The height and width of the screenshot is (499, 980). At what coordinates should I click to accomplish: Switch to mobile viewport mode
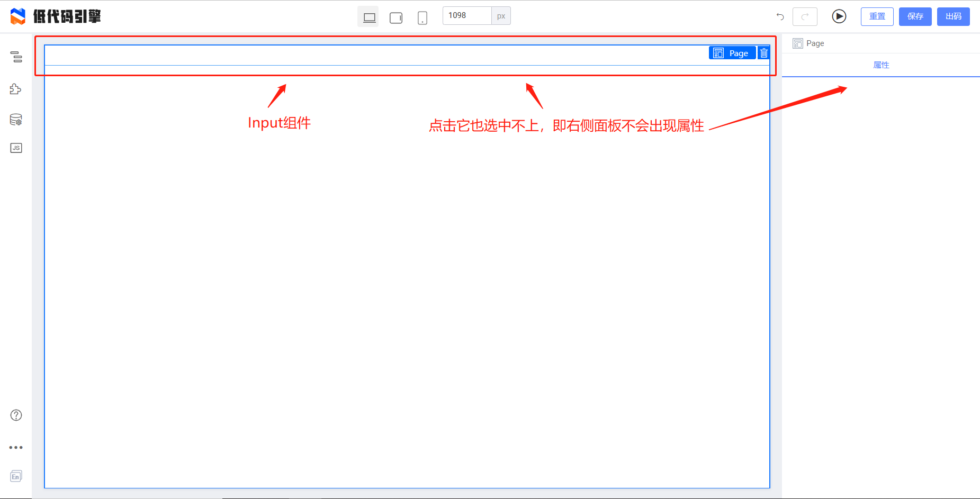tap(422, 16)
